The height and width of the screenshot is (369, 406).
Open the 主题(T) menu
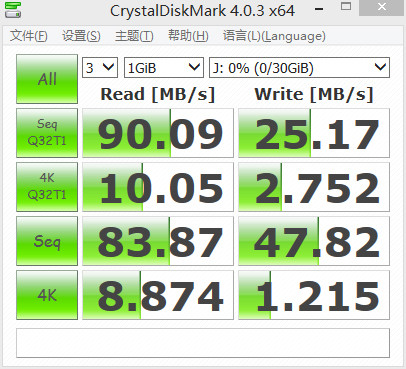point(134,36)
